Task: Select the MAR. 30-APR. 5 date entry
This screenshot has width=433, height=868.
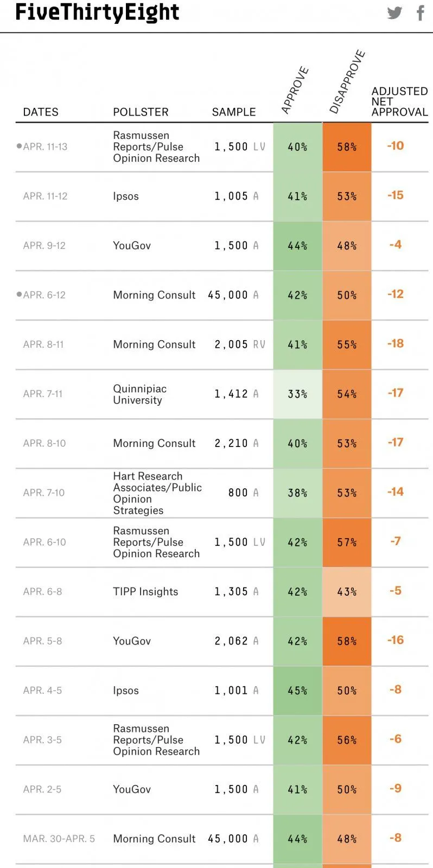Action: click(x=59, y=839)
